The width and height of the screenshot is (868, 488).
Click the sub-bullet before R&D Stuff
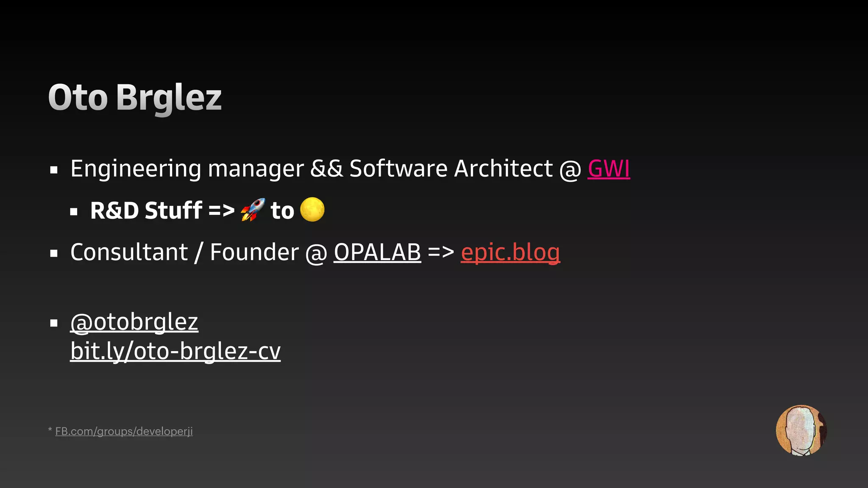point(74,212)
